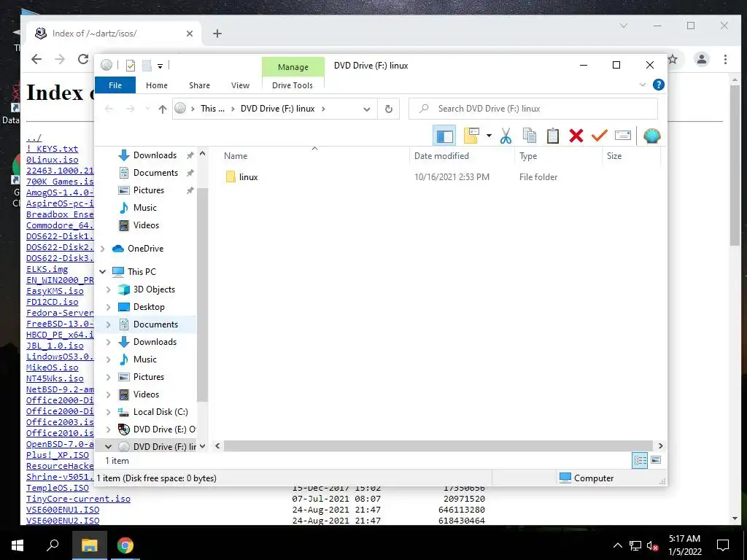Click the Folder Options toolbar icon
747x560 pixels.
[x=472, y=136]
